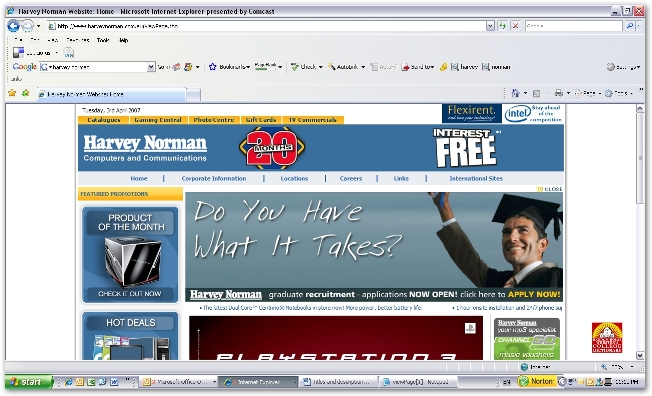Click the Google Toolbar search field
Viewport: 652px width, 396px height.
pos(94,67)
